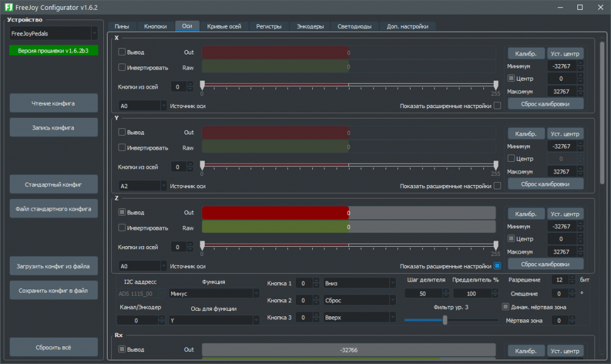Enable the Динам. мёртвая зона checkbox

[505, 307]
